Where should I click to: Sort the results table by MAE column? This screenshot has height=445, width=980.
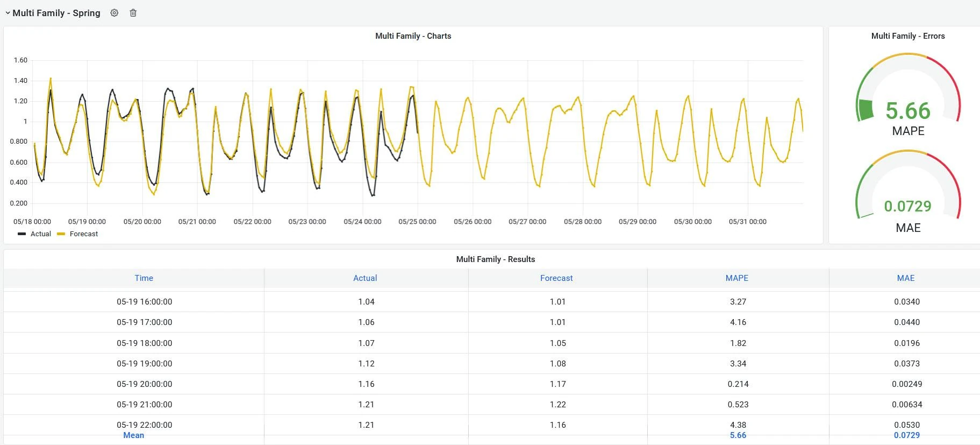[906, 278]
